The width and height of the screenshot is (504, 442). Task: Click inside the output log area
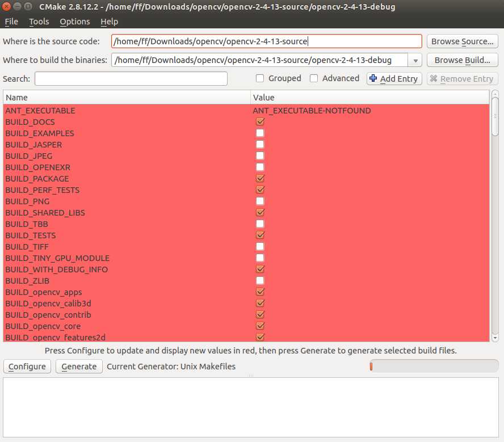251,407
